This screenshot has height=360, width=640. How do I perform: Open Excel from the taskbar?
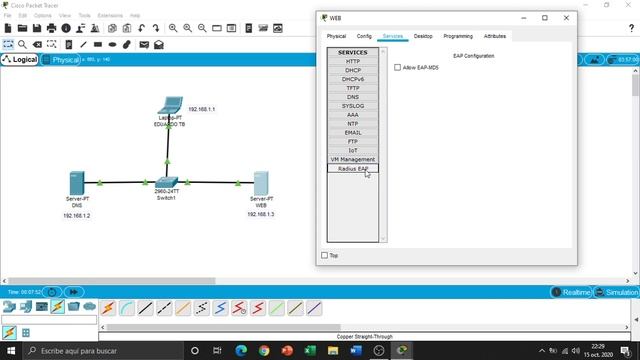click(x=310, y=351)
